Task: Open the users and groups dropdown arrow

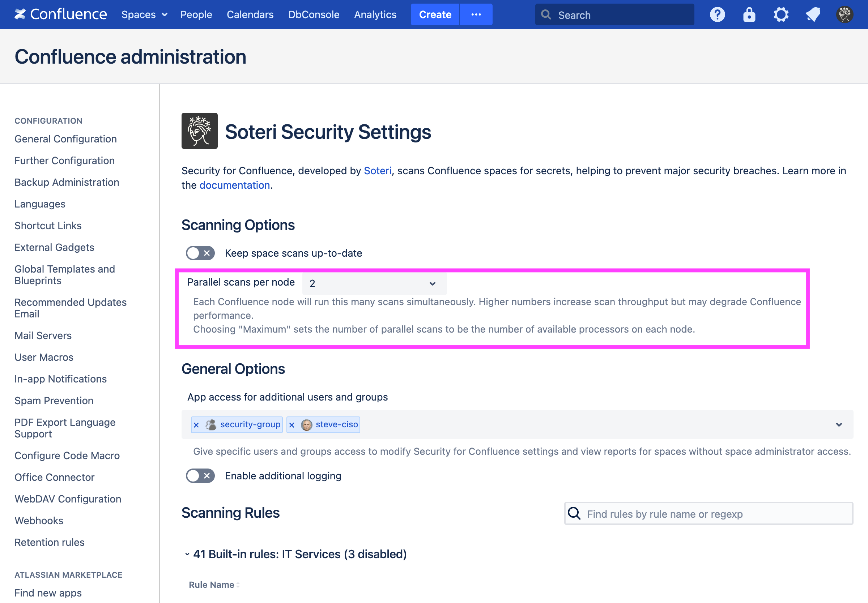Action: point(839,425)
